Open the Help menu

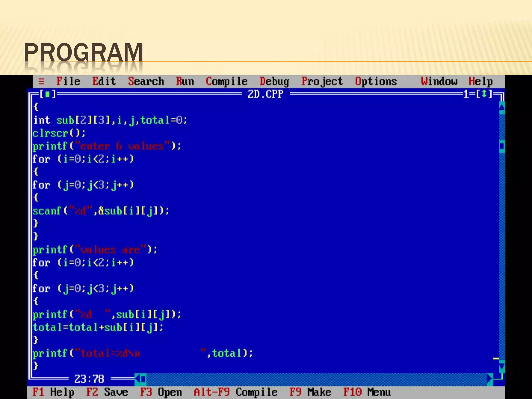tap(481, 82)
